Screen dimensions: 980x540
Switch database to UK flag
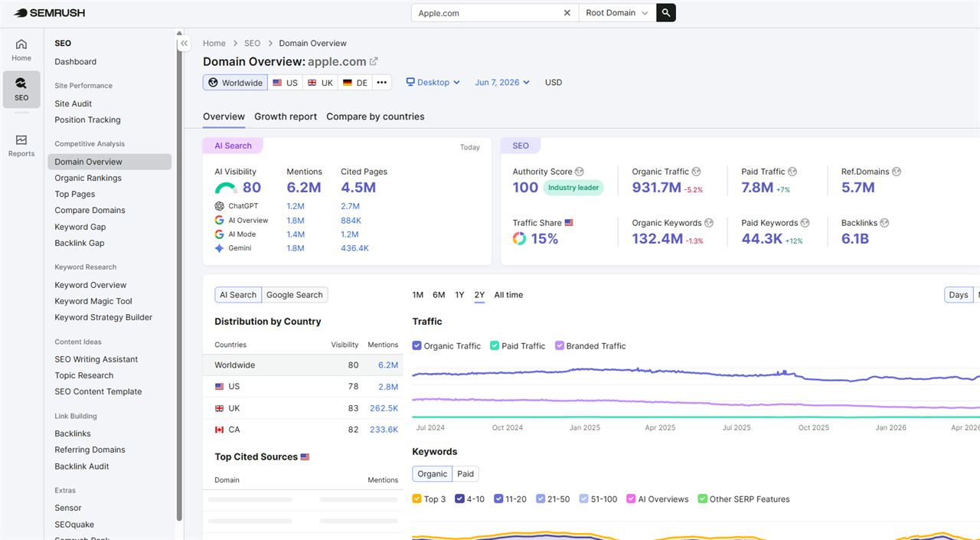point(321,83)
